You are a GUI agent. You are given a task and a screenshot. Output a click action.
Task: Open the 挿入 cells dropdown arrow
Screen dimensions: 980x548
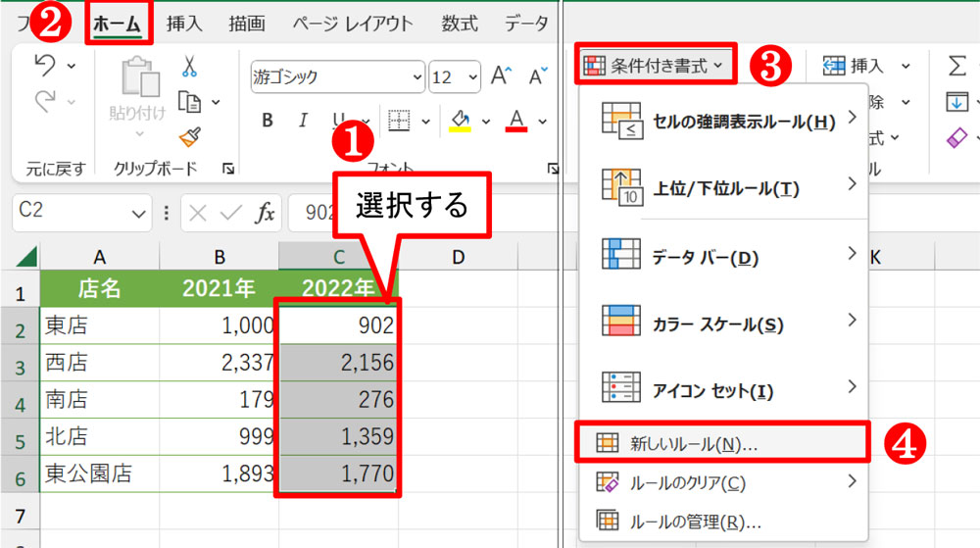[906, 66]
